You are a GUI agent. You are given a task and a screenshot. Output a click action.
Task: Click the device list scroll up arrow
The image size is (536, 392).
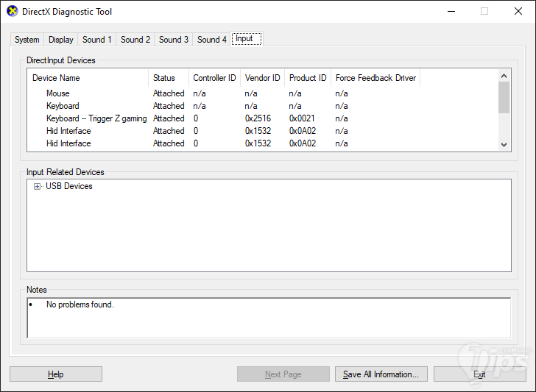point(504,76)
